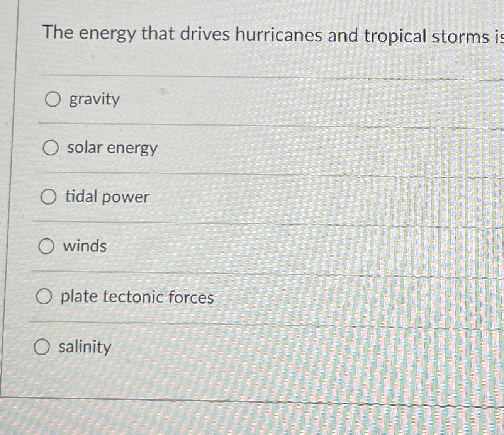Click the salinity answer label
This screenshot has height=435, width=504.
pyautogui.click(x=84, y=348)
